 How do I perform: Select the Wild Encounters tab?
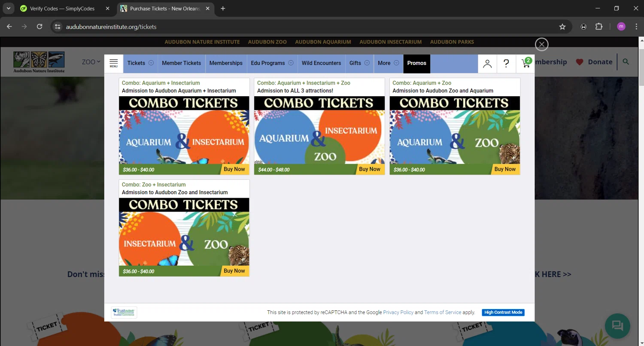click(321, 63)
